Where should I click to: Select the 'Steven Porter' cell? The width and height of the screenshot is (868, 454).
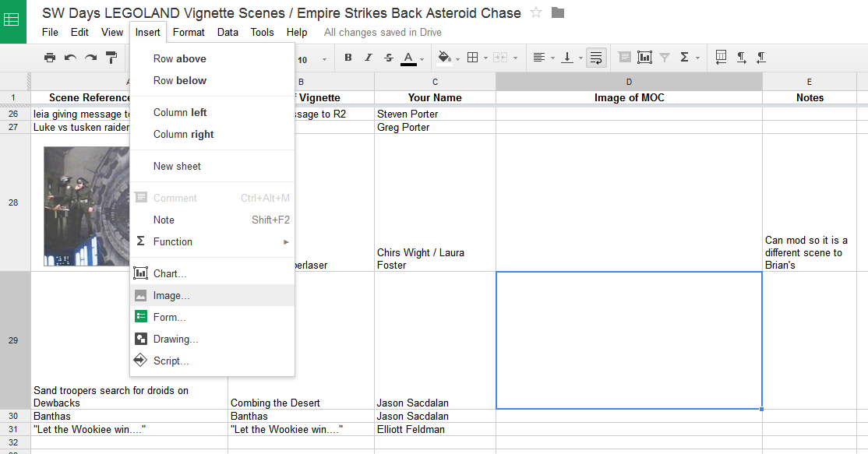click(x=435, y=114)
